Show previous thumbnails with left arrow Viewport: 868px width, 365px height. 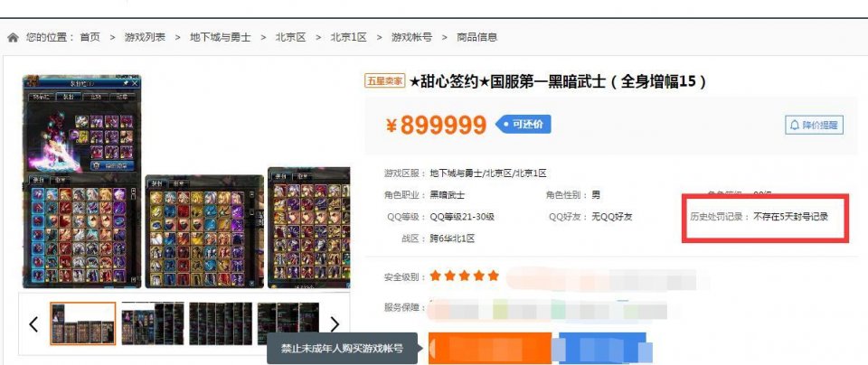[x=33, y=324]
